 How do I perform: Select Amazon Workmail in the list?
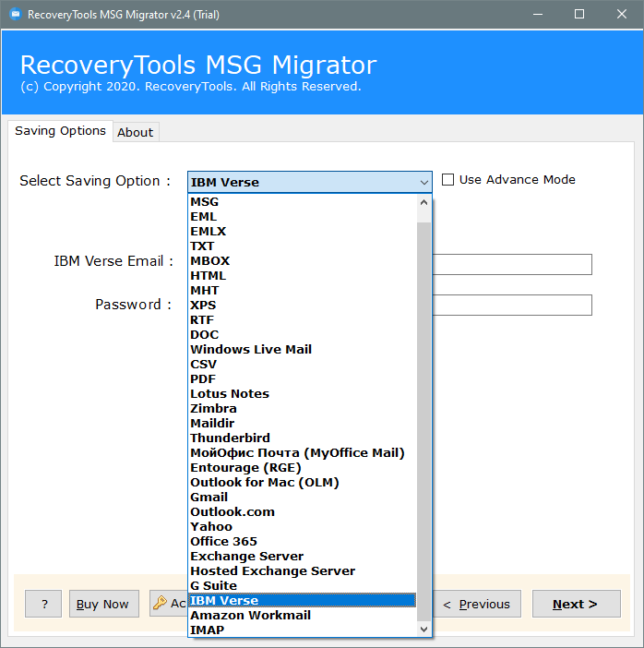tap(303, 616)
